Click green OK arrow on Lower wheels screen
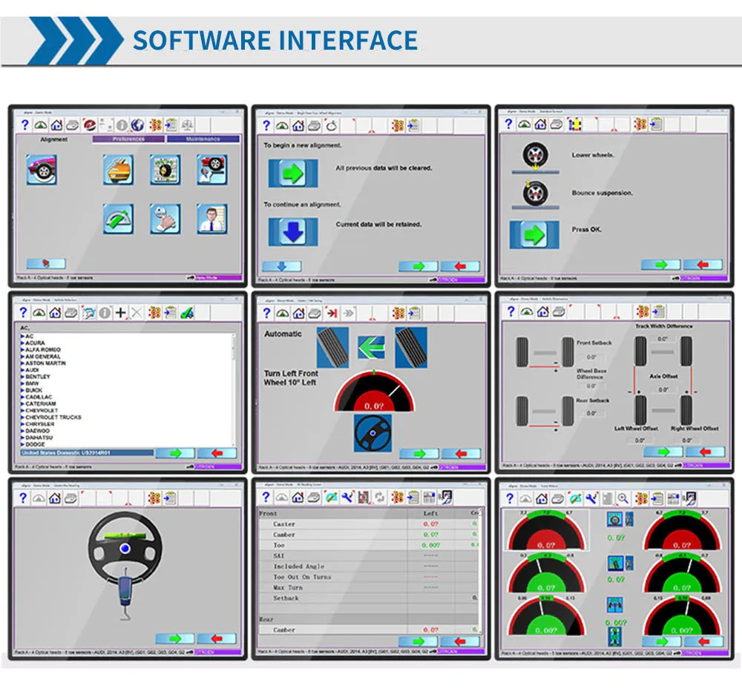Image resolution: width=742 pixels, height=700 pixels. [534, 235]
